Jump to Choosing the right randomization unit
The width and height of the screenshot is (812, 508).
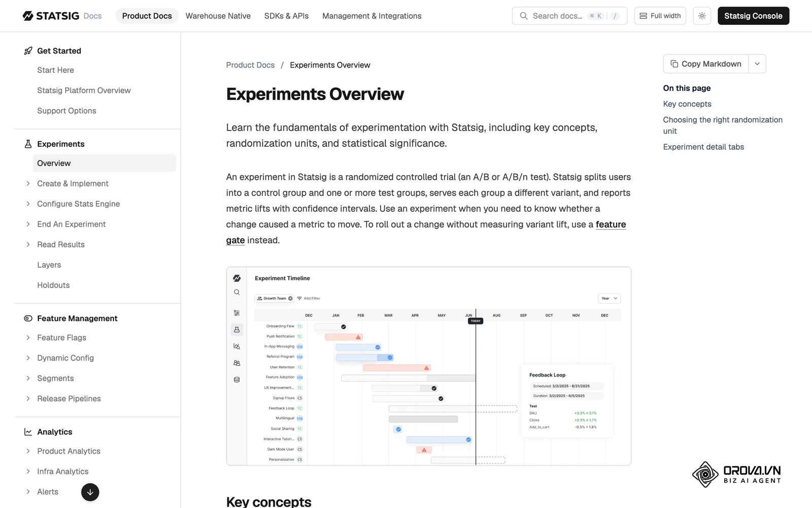[723, 125]
